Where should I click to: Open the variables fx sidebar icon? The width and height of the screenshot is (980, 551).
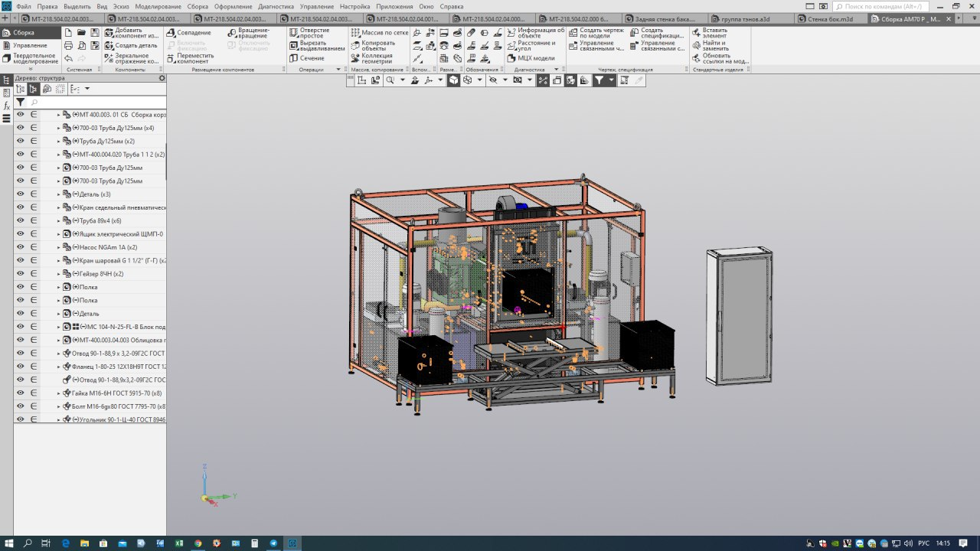[x=6, y=105]
